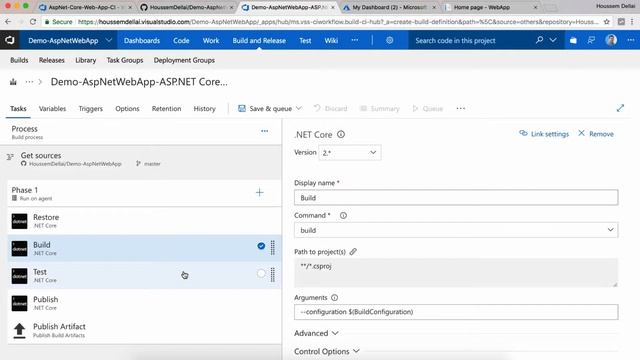Expand the breadcrumb ellipsis
Screen dimensions: 640x360
tap(29, 82)
